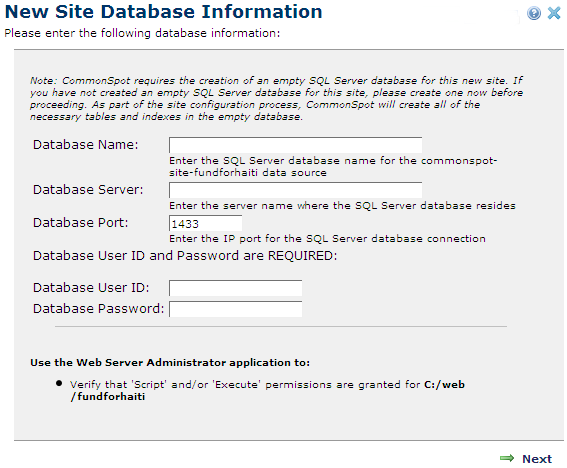Click the 'Database User ID:' label

pyautogui.click(x=91, y=288)
